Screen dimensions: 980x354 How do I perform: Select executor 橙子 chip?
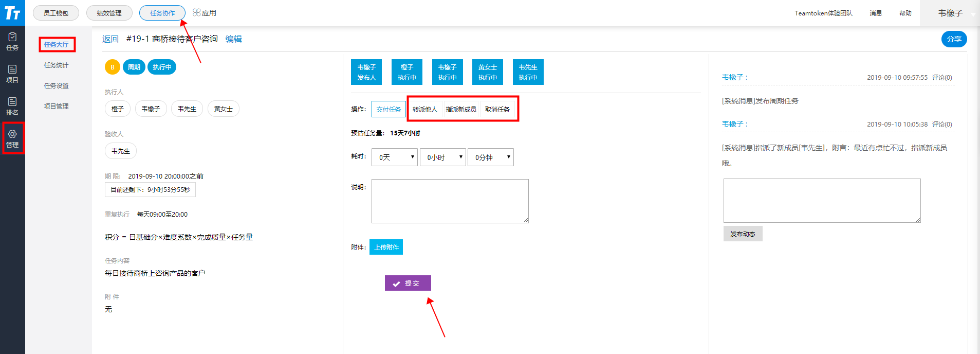(118, 109)
